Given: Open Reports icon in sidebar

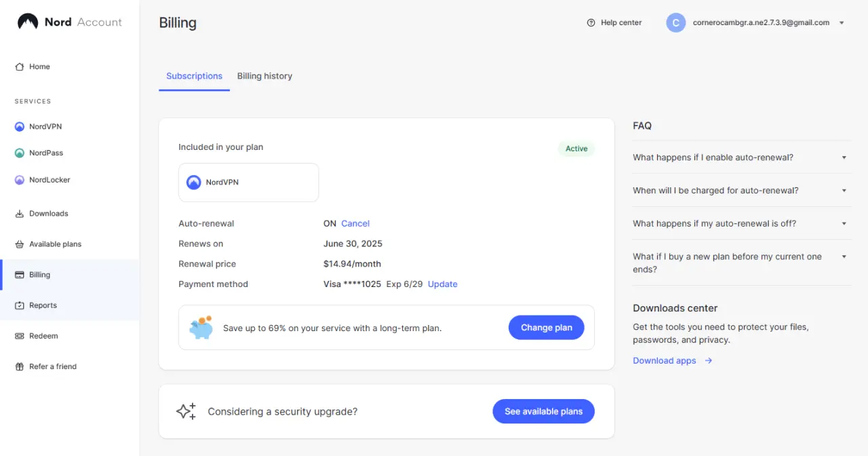Looking at the screenshot, I should pos(20,305).
